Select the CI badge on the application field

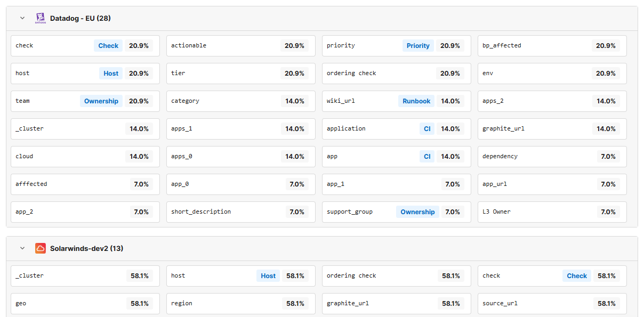tap(427, 128)
